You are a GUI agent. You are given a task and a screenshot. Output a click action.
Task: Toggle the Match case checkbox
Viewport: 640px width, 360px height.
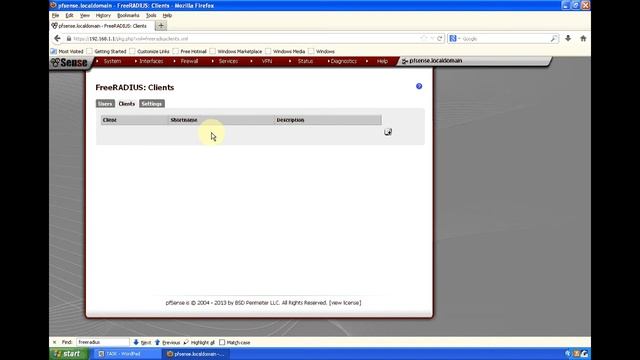coord(222,342)
